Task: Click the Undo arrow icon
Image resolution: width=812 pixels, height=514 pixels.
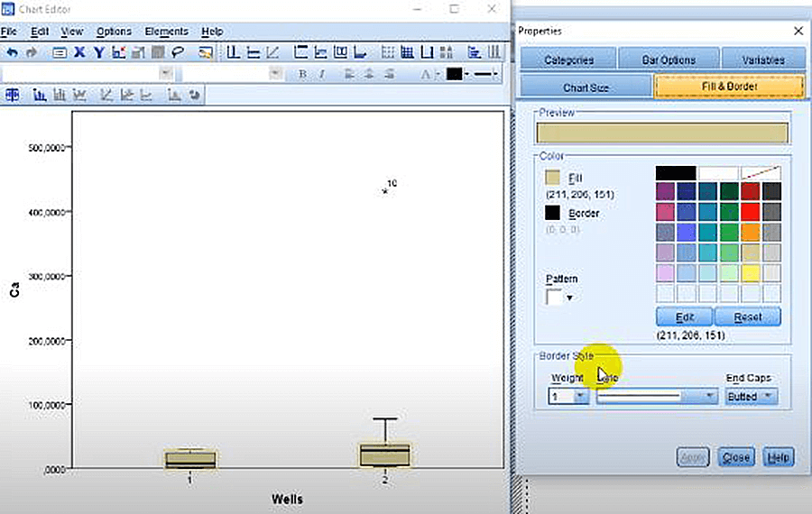Action: (12, 52)
